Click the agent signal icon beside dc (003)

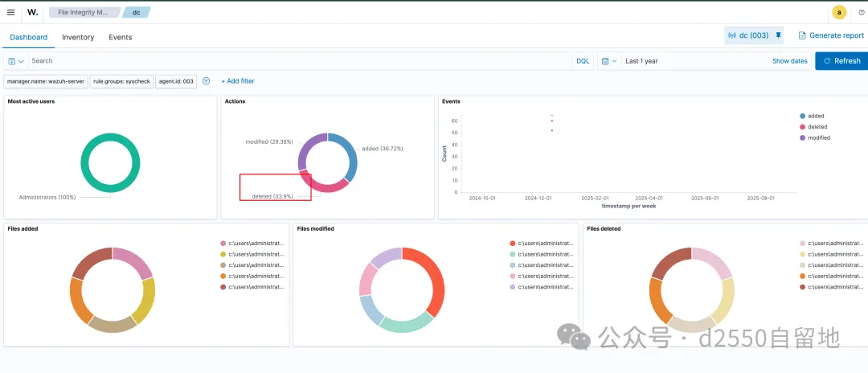pyautogui.click(x=732, y=35)
